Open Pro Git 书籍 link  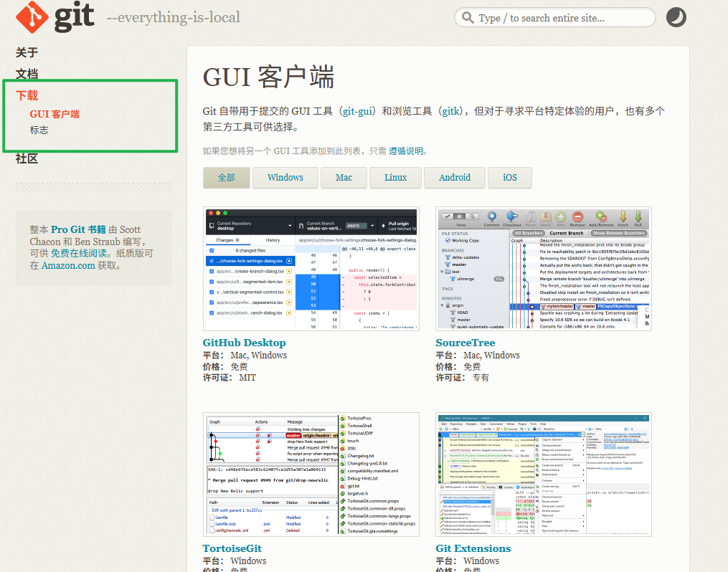pyautogui.click(x=78, y=229)
